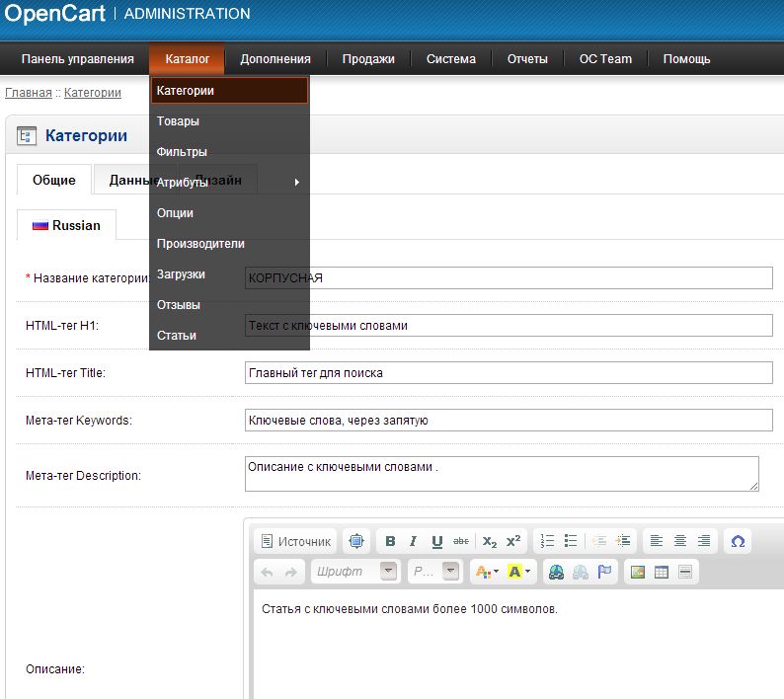The width and height of the screenshot is (784, 699).
Task: Toggle maximize editor size button
Action: [x=356, y=541]
